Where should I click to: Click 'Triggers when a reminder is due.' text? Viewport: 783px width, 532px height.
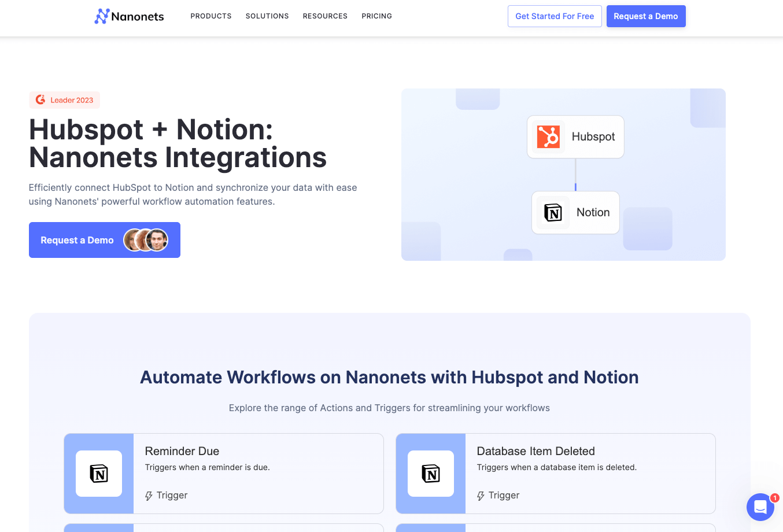(208, 467)
